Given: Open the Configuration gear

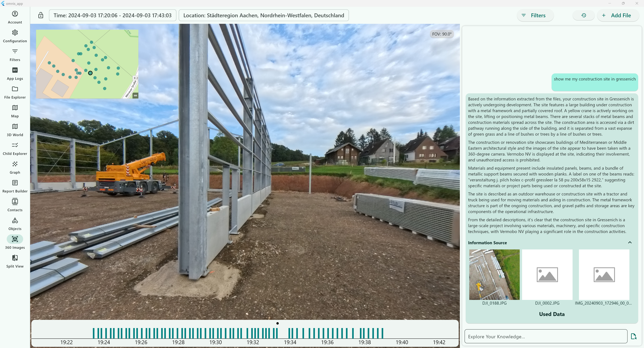Looking at the screenshot, I should pyautogui.click(x=15, y=36).
